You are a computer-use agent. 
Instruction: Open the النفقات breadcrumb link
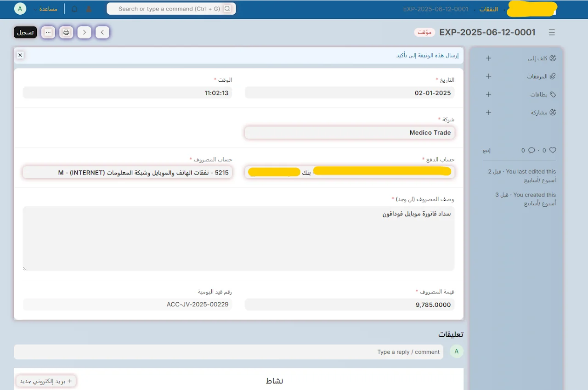coord(489,9)
